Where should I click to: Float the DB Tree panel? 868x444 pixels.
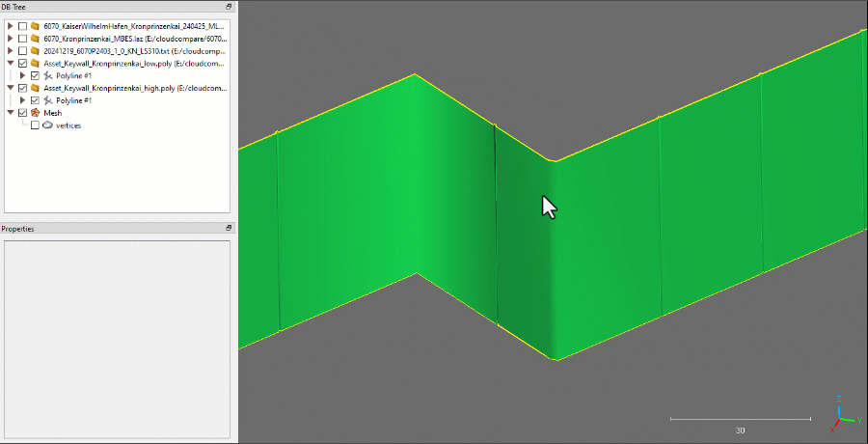coord(229,7)
